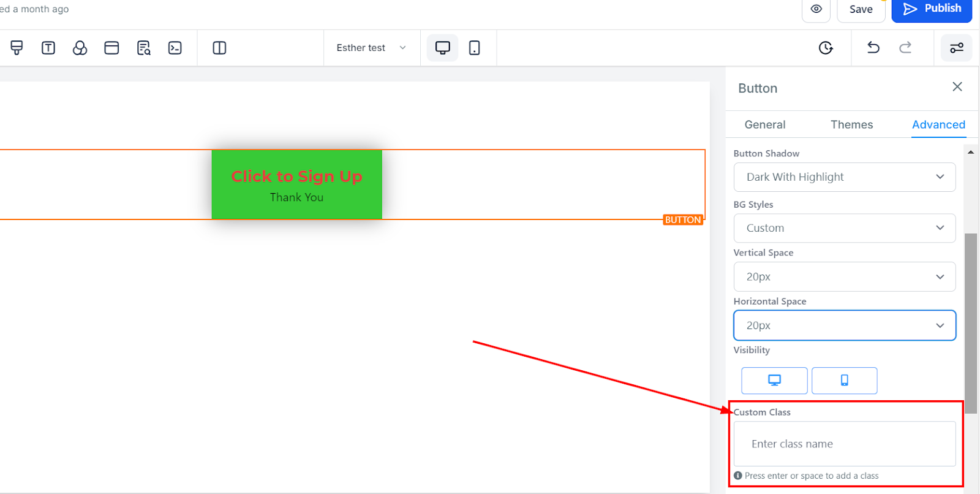This screenshot has width=980, height=494.
Task: Open the form search settings icon
Action: click(x=143, y=48)
